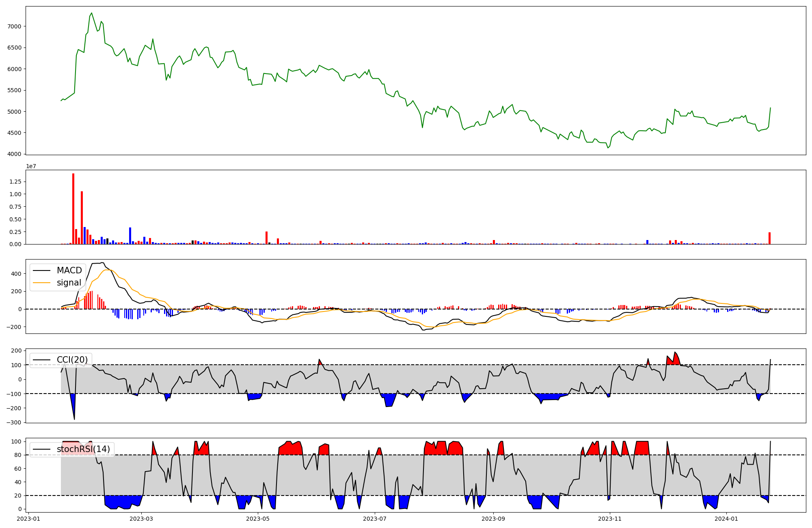The height and width of the screenshot is (528, 812).
Task: Click the 6500 price axis tick label
Action: coord(15,48)
